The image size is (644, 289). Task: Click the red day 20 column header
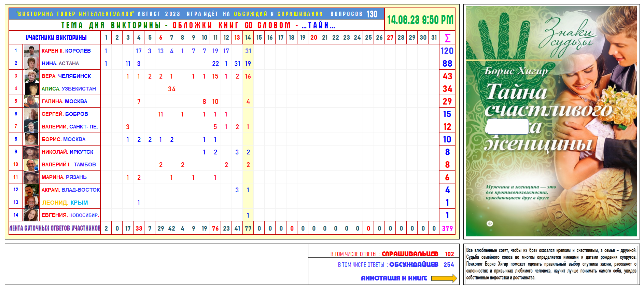(314, 38)
